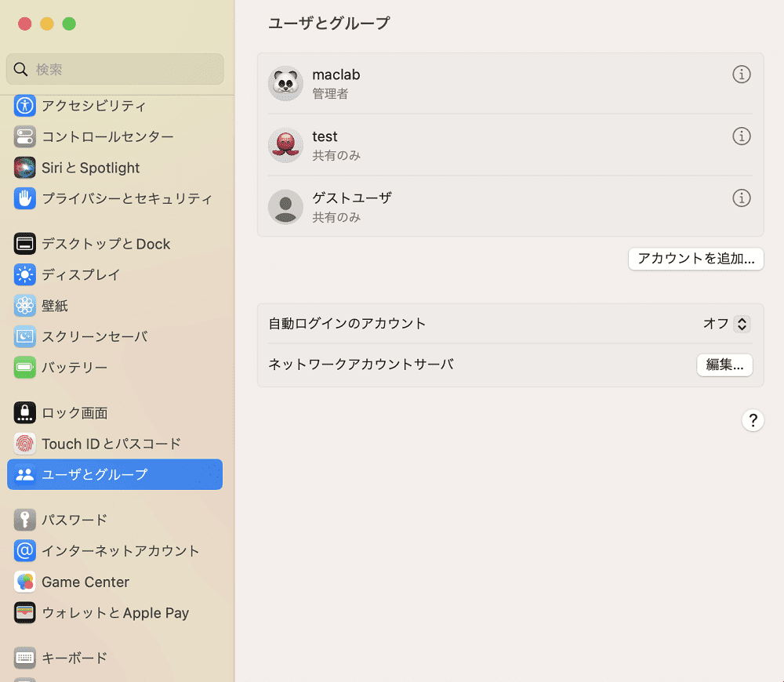784x682 pixels.
Task: Click the maclab user name
Action: [336, 74]
